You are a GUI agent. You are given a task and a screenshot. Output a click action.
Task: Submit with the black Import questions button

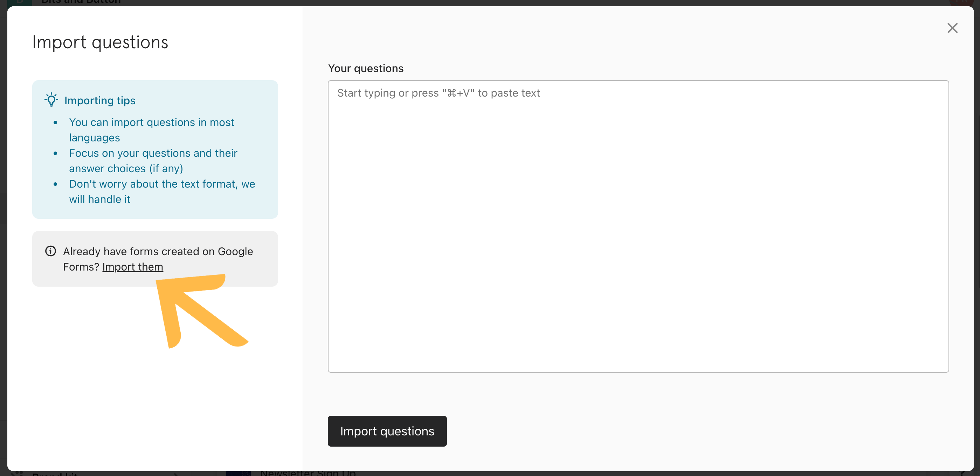387,431
